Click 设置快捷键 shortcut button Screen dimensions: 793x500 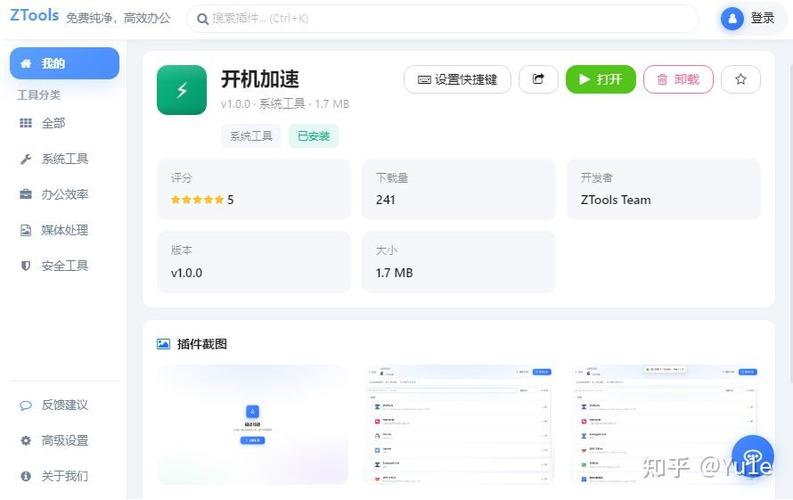[457, 79]
